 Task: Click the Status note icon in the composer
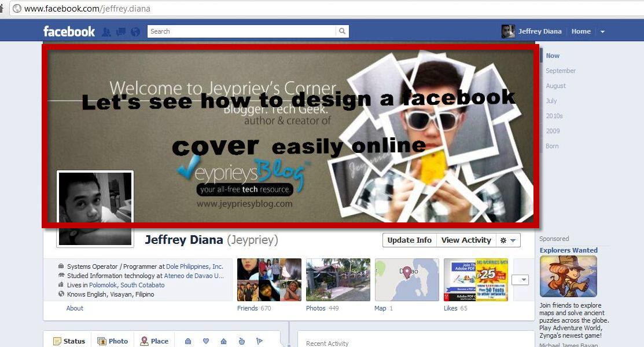coord(58,341)
